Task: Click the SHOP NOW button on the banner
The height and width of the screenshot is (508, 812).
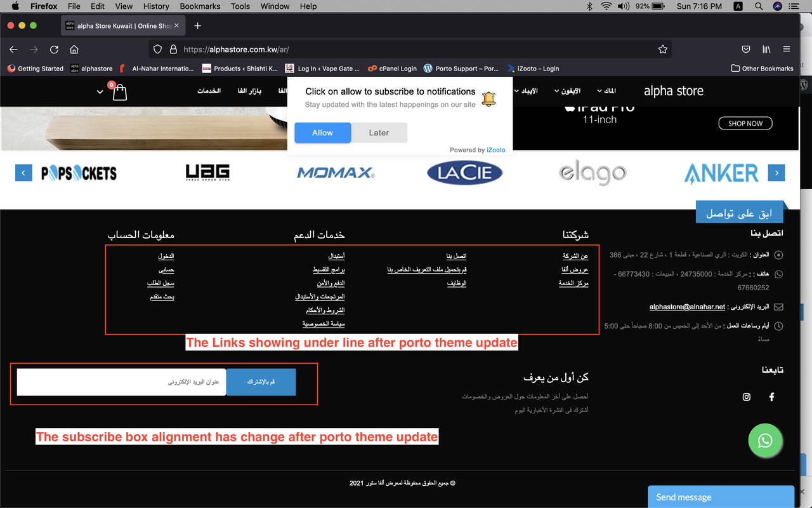Action: 745,123
